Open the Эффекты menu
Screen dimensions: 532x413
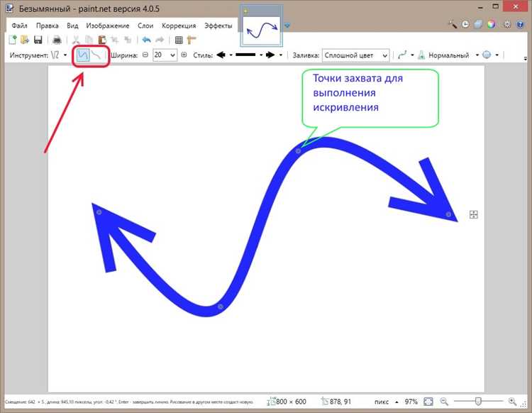(218, 26)
